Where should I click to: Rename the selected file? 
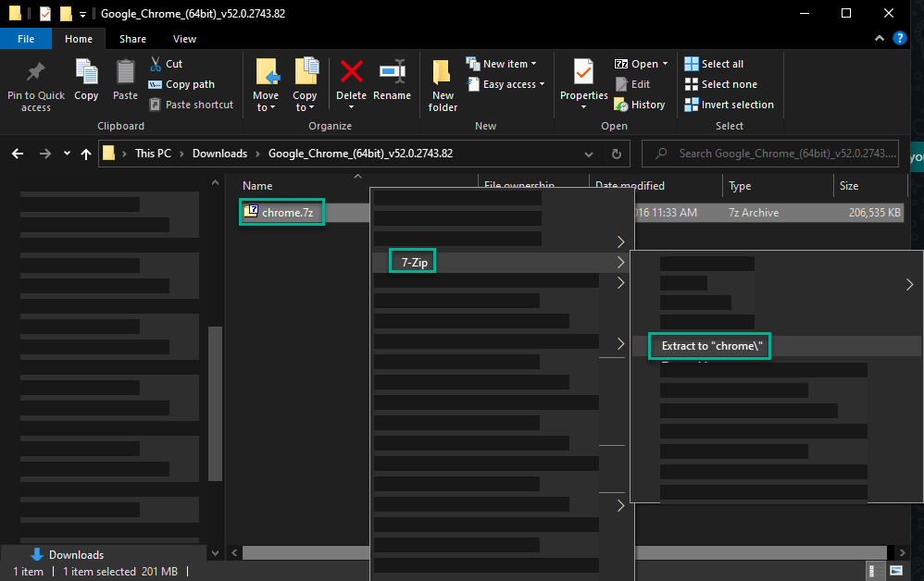coord(392,80)
